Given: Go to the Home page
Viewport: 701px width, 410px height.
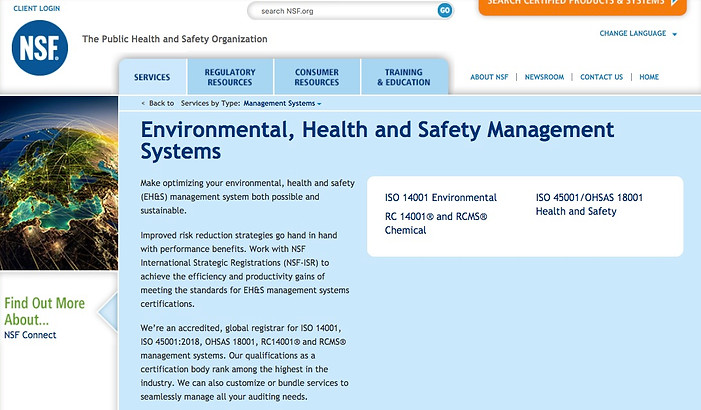Looking at the screenshot, I should (649, 77).
